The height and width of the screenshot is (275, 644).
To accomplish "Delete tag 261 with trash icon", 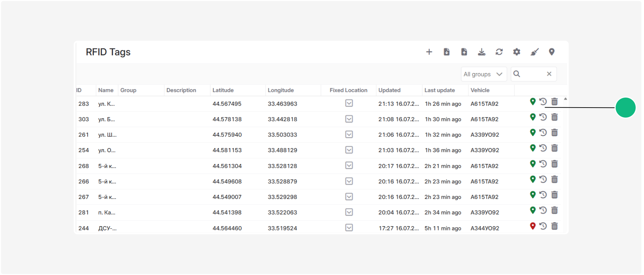I will tap(555, 132).
